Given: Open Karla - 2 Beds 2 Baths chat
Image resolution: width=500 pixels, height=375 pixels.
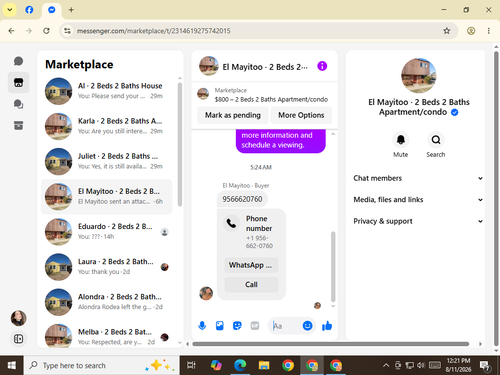Looking at the screenshot, I should (x=107, y=126).
